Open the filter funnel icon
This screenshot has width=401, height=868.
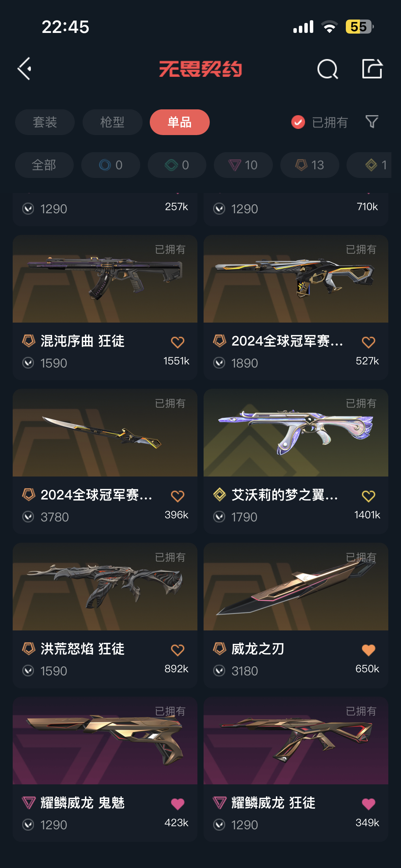pos(372,122)
